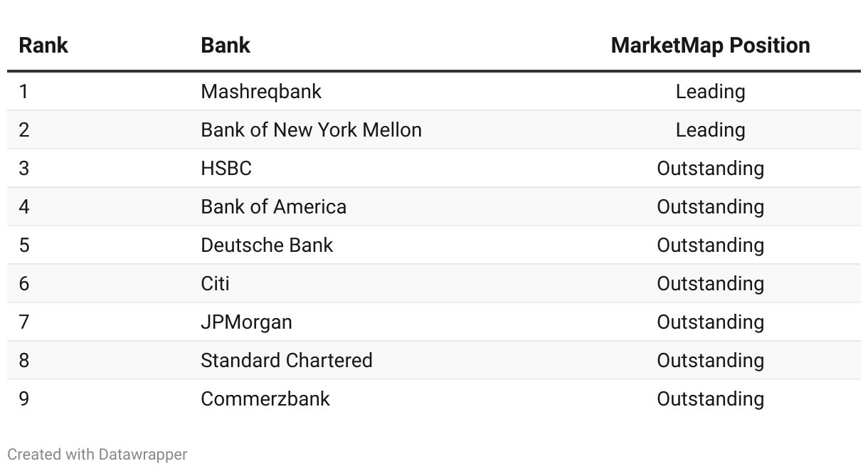Viewport: 868px width, 471px height.
Task: Open the Created with Datawrapper link
Action: click(97, 454)
